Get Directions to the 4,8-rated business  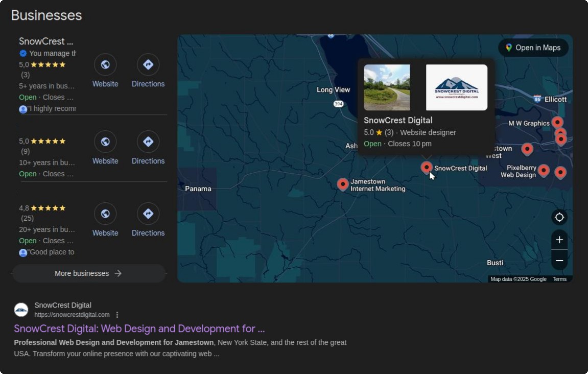(148, 214)
